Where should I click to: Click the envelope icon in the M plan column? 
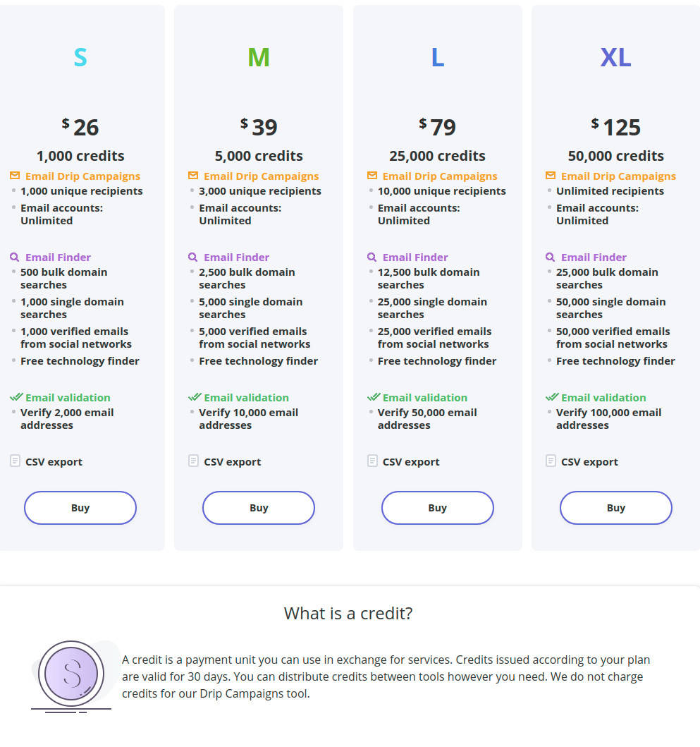click(x=194, y=176)
